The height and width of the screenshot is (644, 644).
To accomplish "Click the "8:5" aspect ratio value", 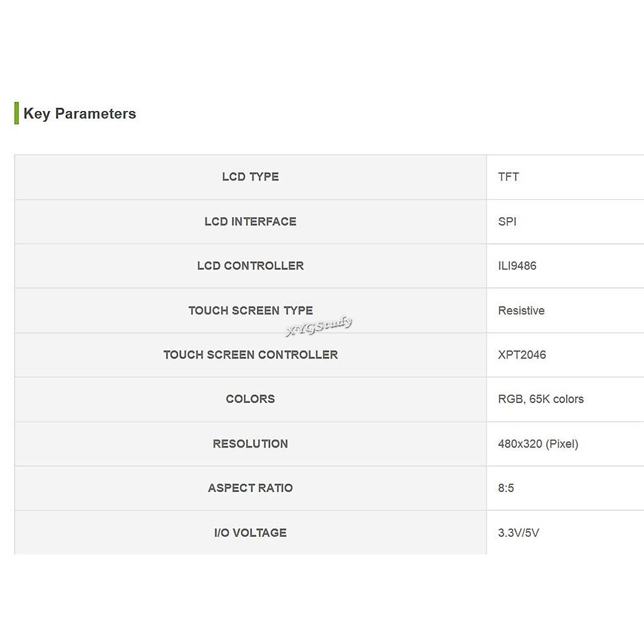I will (x=506, y=488).
